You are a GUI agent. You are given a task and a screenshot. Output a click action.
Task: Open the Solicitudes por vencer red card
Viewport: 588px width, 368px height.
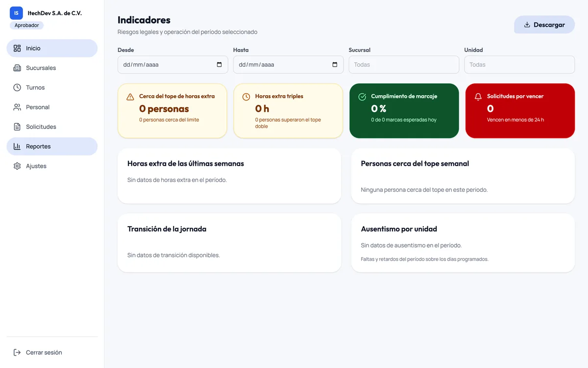pyautogui.click(x=520, y=111)
